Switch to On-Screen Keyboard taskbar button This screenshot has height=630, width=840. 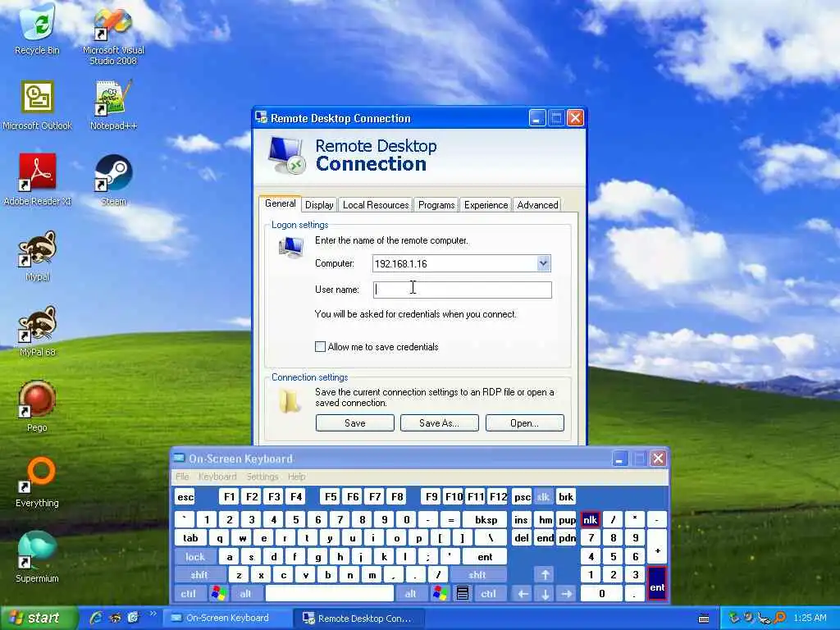click(227, 618)
